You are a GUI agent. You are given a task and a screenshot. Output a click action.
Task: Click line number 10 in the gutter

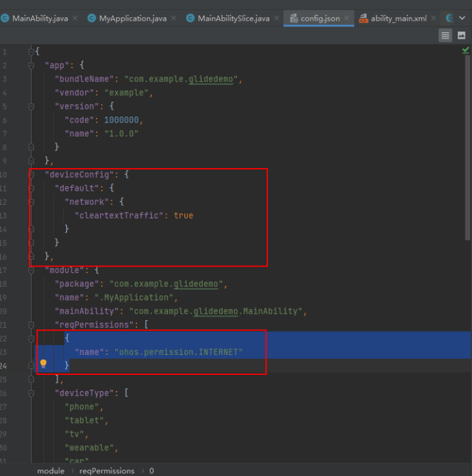coord(3,175)
